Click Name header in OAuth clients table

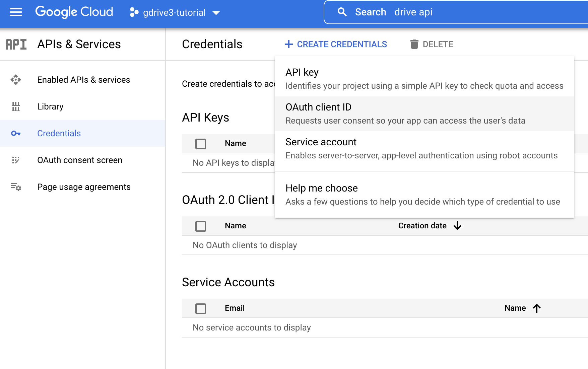click(x=235, y=226)
